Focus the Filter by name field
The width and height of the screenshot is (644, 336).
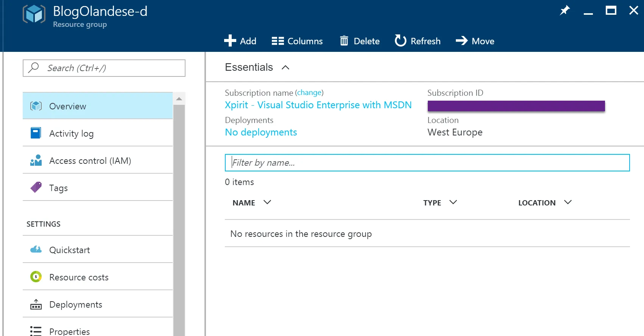point(427,163)
